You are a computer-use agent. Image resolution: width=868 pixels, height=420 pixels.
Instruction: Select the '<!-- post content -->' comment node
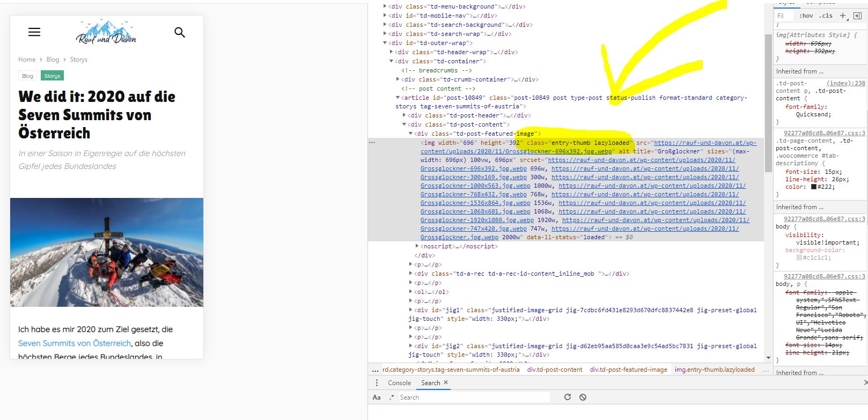438,89
